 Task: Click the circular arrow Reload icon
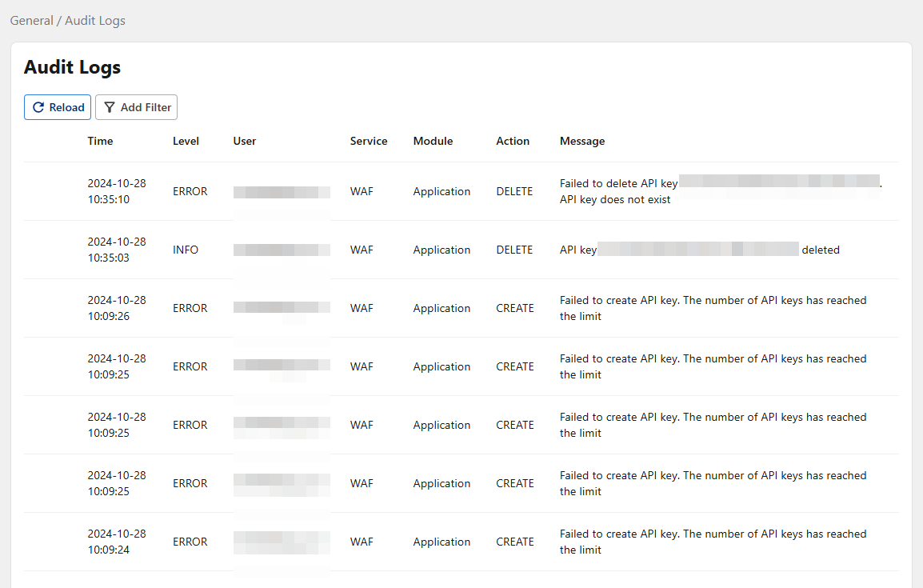(38, 107)
